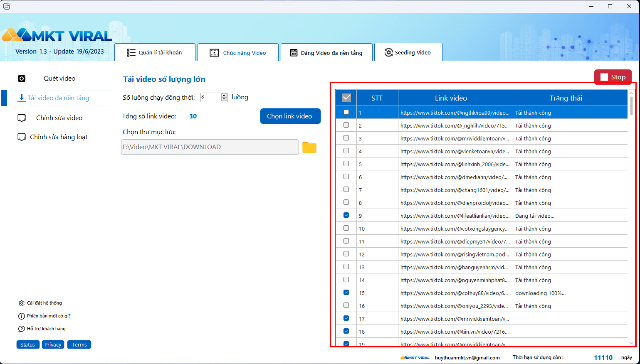Click the film icon on Chức năng Video tab
The height and width of the screenshot is (364, 640).
click(x=214, y=53)
